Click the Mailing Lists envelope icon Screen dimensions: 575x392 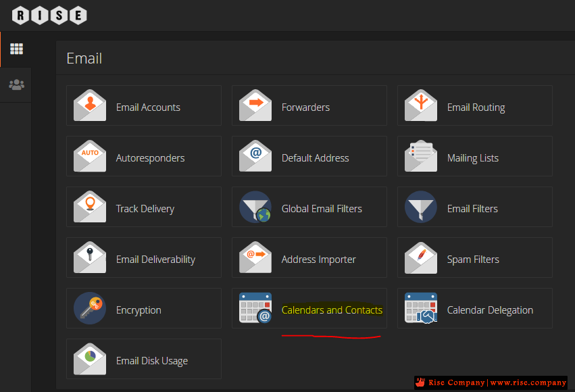pos(421,156)
